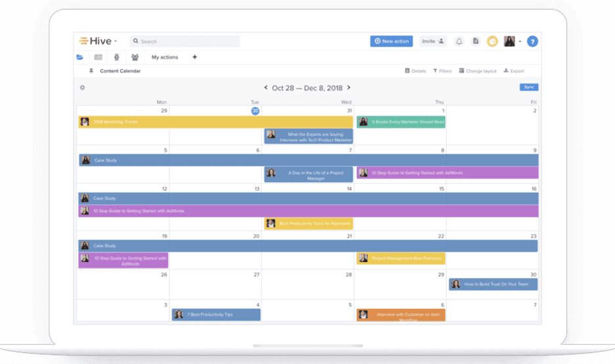Open calendar settings gear icon

[x=82, y=87]
